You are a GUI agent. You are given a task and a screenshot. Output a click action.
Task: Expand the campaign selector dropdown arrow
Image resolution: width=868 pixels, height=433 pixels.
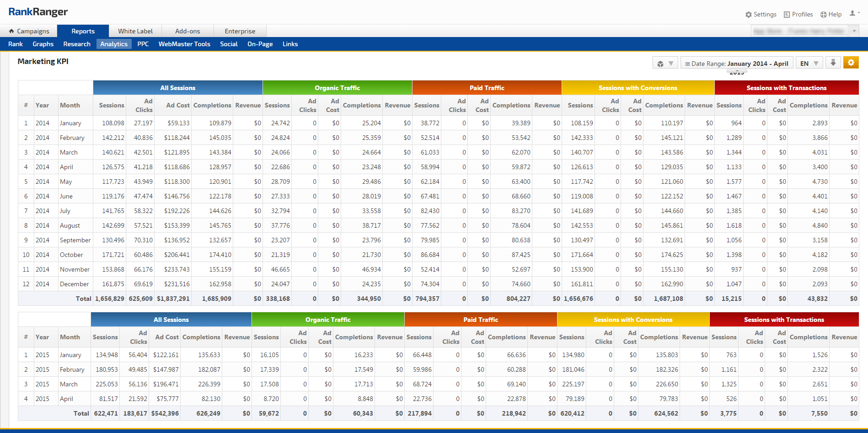(x=854, y=31)
